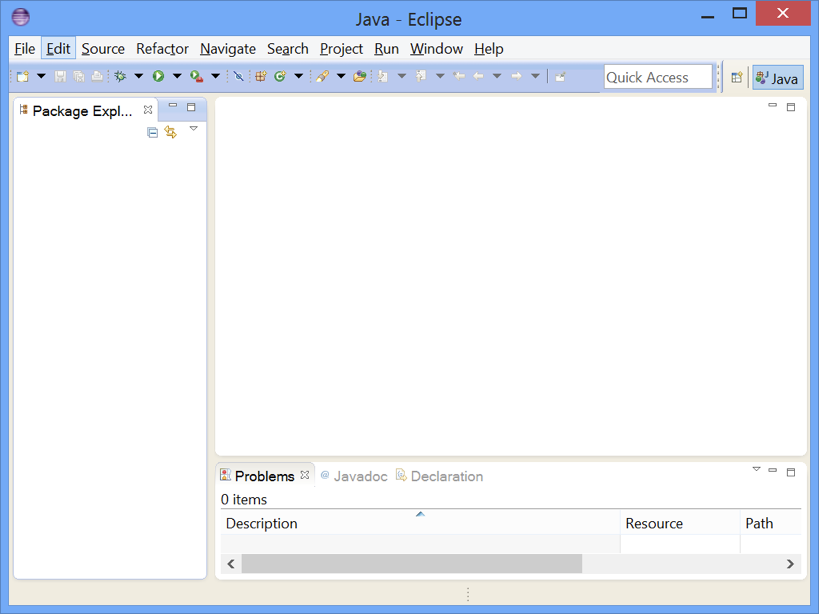Sort by the Resource column header
Screen dimensions: 819x614
point(681,523)
